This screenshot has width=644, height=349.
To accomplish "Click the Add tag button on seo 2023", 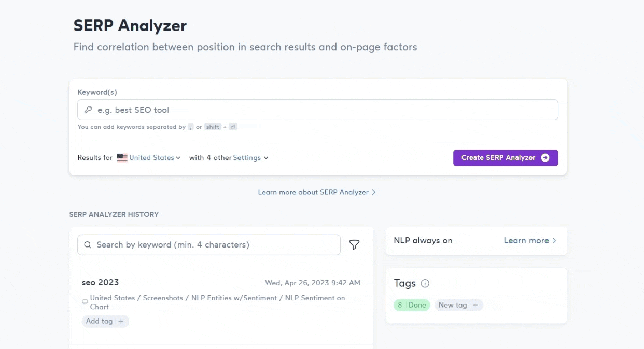I will (x=100, y=321).
